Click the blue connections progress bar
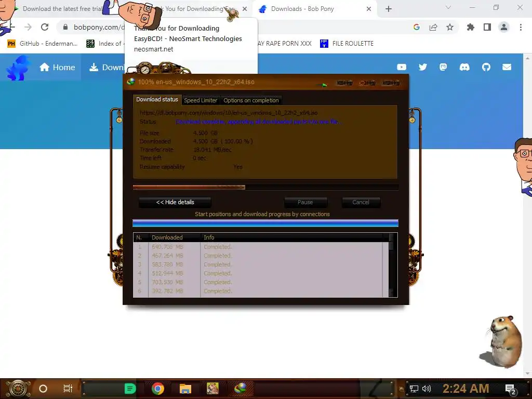532x399 pixels. pyautogui.click(x=265, y=223)
